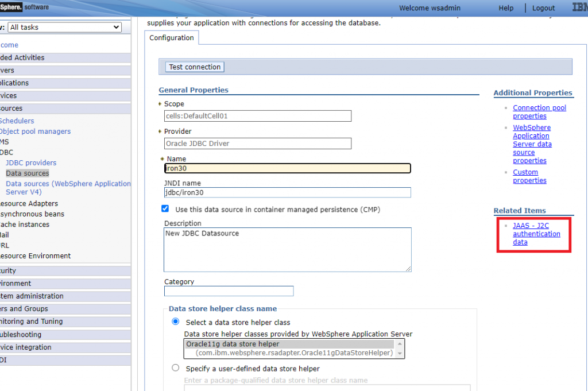Collapse the Resources navigation section
Screen dimensions: 588x391
(x=65, y=109)
